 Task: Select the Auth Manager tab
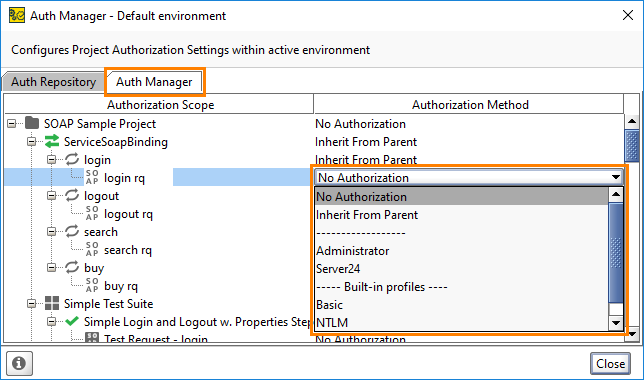point(154,82)
